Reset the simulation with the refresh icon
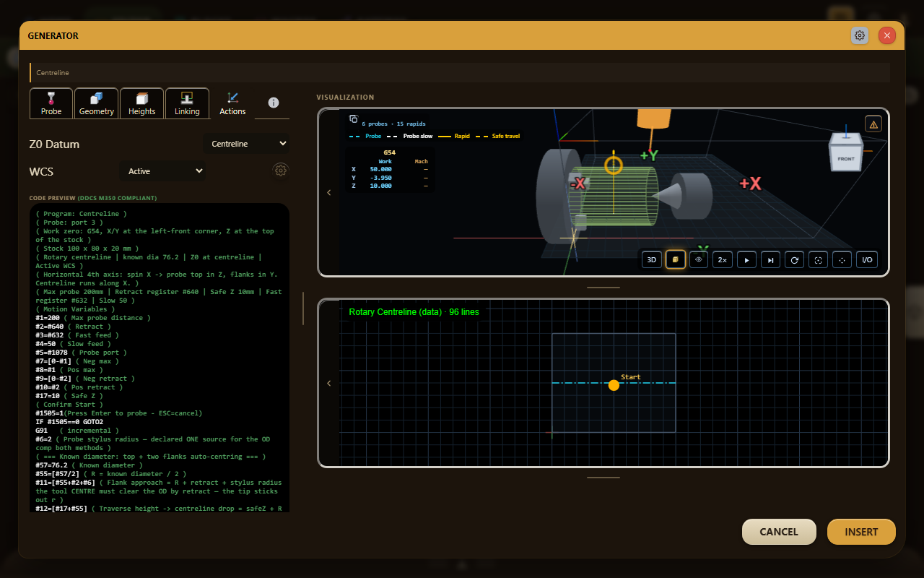 794,259
